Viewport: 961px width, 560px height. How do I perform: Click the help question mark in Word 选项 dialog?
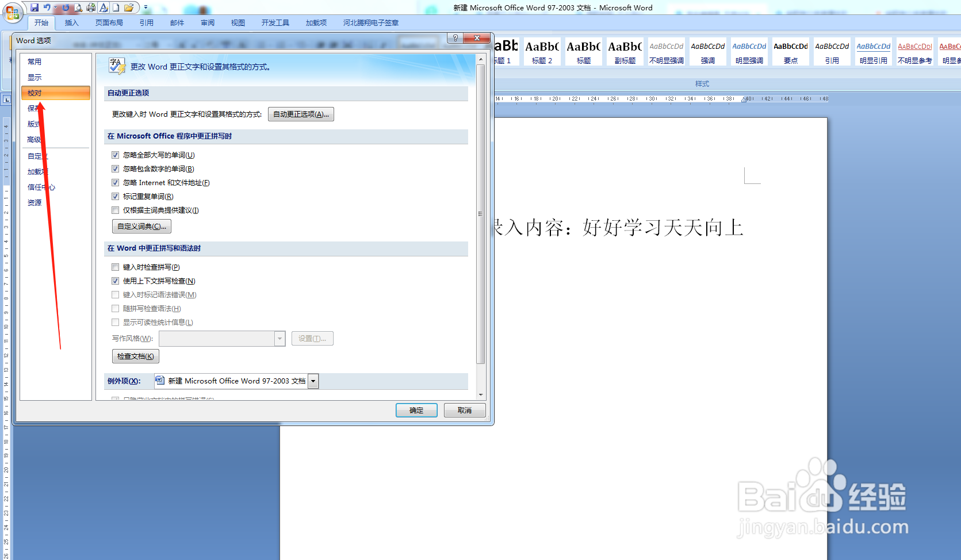coord(455,38)
